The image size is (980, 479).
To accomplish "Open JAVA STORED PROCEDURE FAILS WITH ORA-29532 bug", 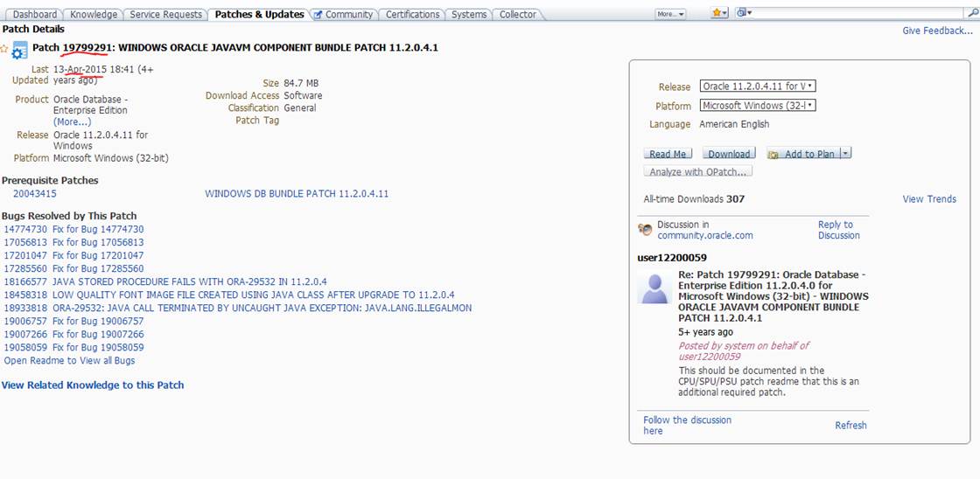I will tap(189, 281).
